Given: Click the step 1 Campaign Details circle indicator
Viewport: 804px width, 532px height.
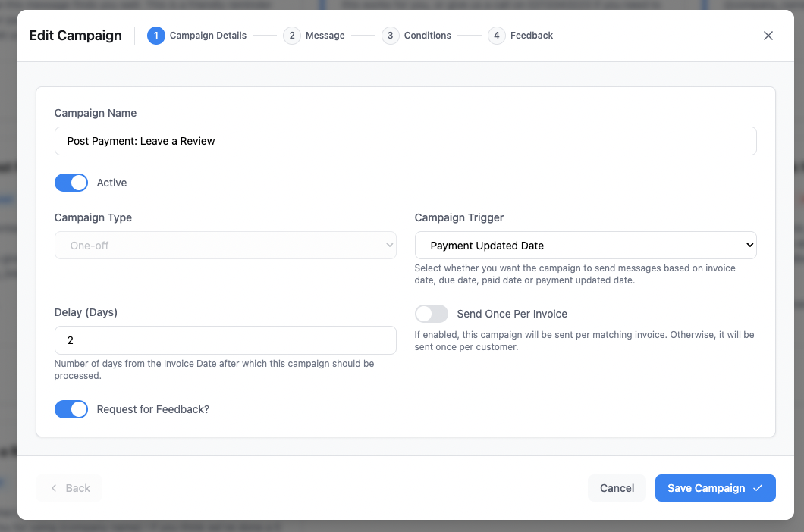Looking at the screenshot, I should click(x=155, y=36).
